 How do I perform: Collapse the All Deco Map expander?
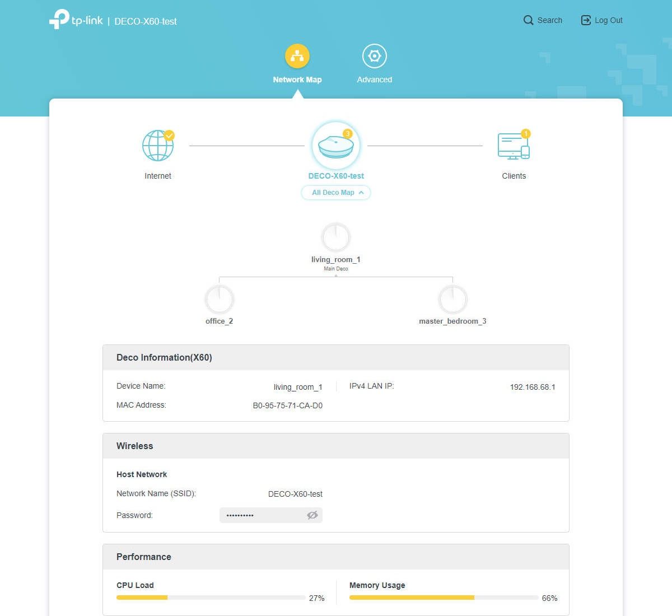[x=336, y=193]
